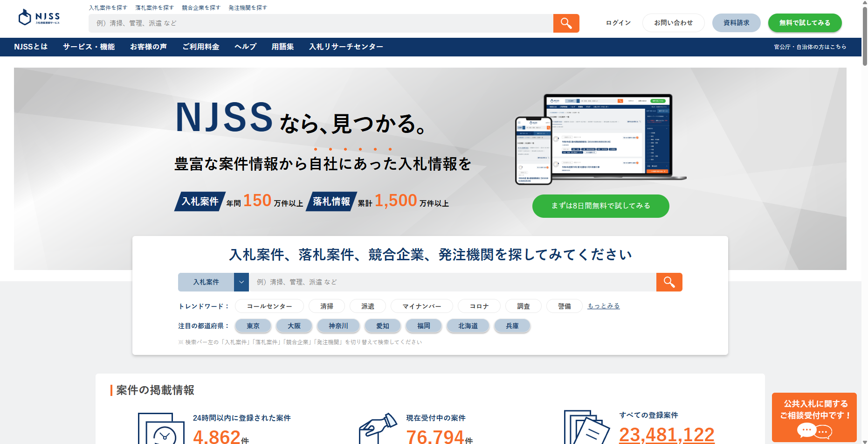Choose the 神奈川 prefecture chip
868x444 pixels.
coord(338,326)
